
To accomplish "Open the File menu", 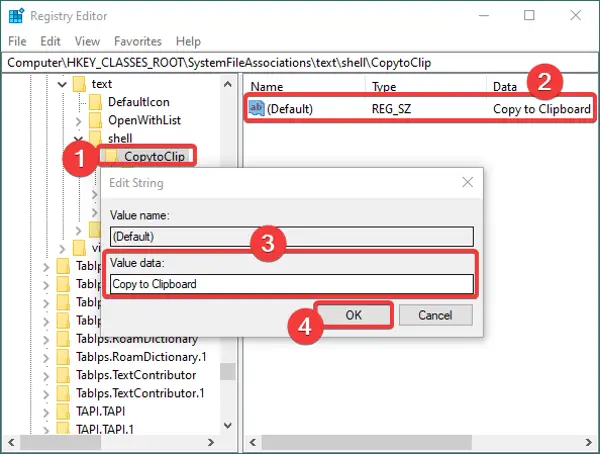I will pyautogui.click(x=17, y=41).
